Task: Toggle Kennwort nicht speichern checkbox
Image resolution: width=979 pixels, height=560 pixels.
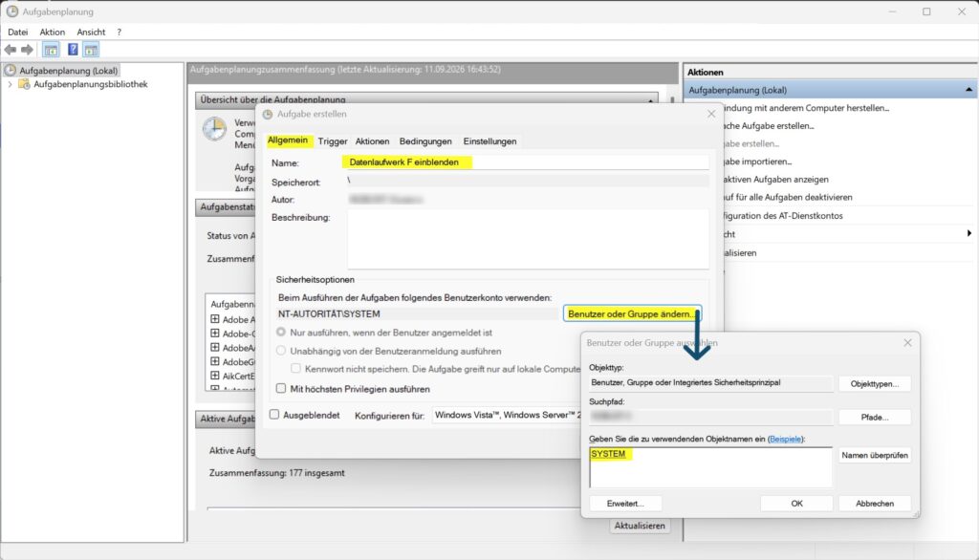Action: point(296,368)
